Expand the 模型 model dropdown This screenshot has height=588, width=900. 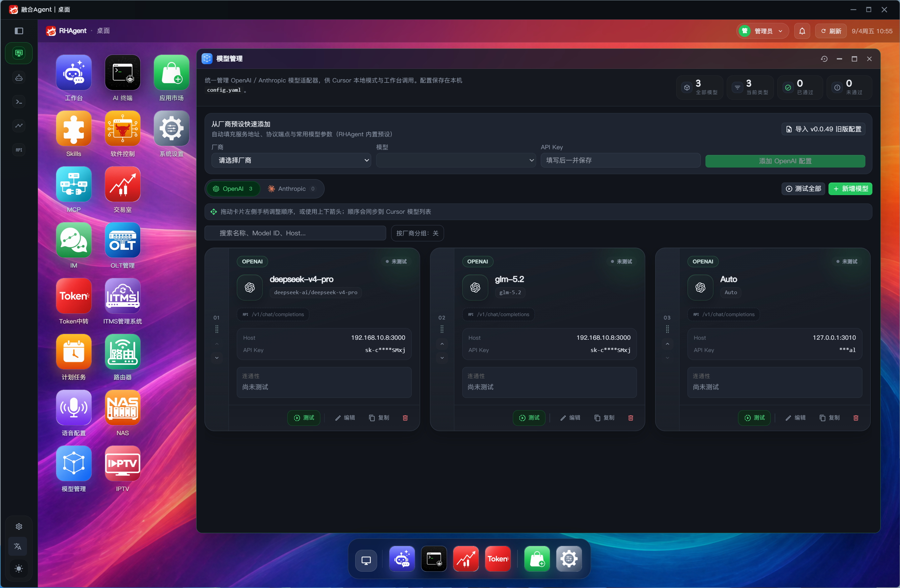pos(456,160)
